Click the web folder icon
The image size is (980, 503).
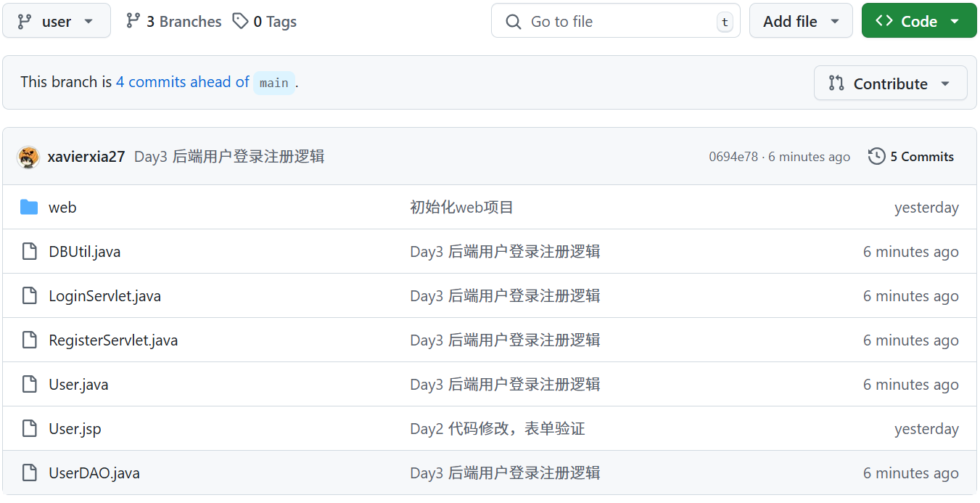29,208
